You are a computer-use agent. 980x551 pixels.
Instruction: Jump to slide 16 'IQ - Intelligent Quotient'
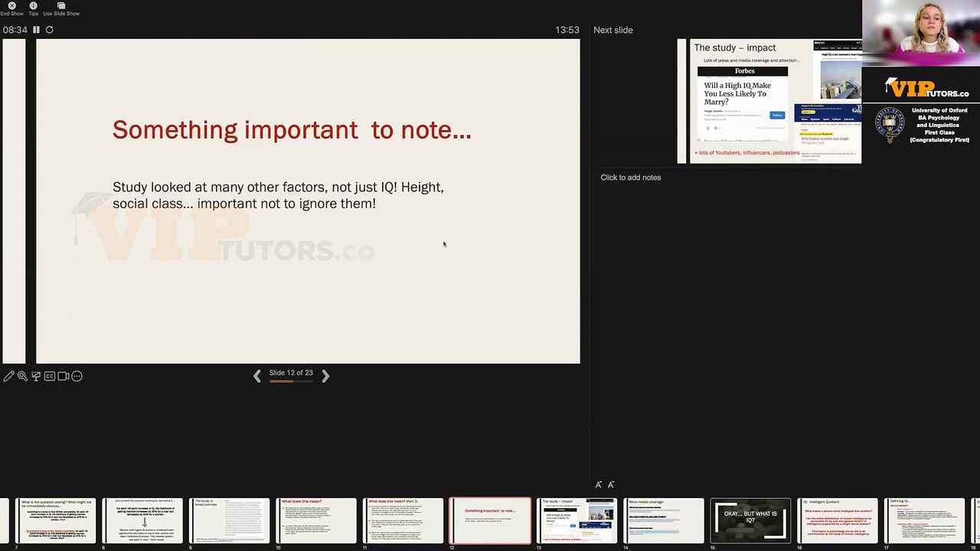click(x=838, y=520)
